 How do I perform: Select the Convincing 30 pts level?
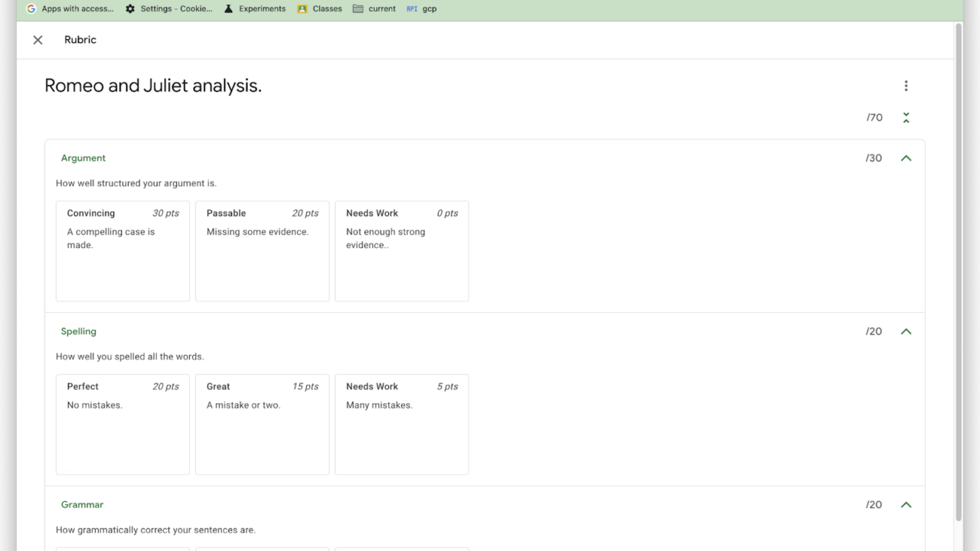[122, 251]
